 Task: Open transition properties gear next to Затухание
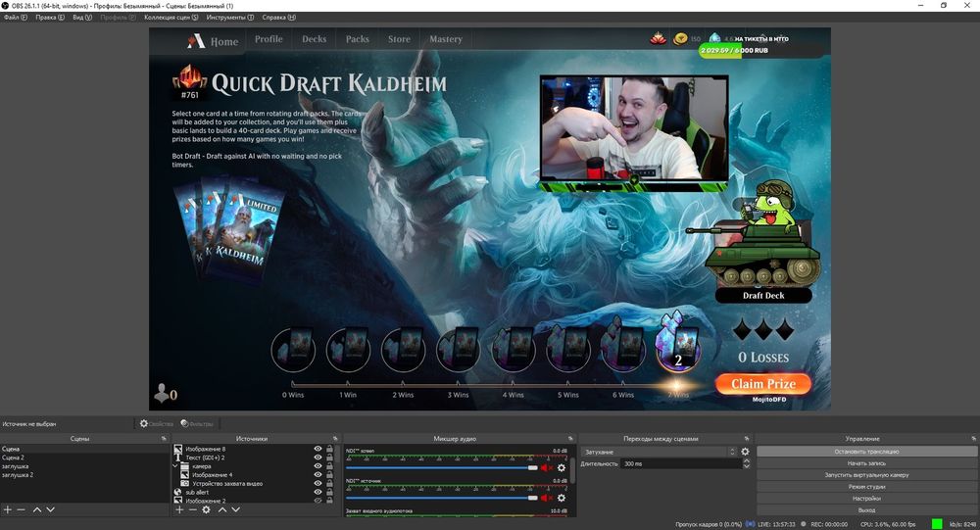point(745,452)
